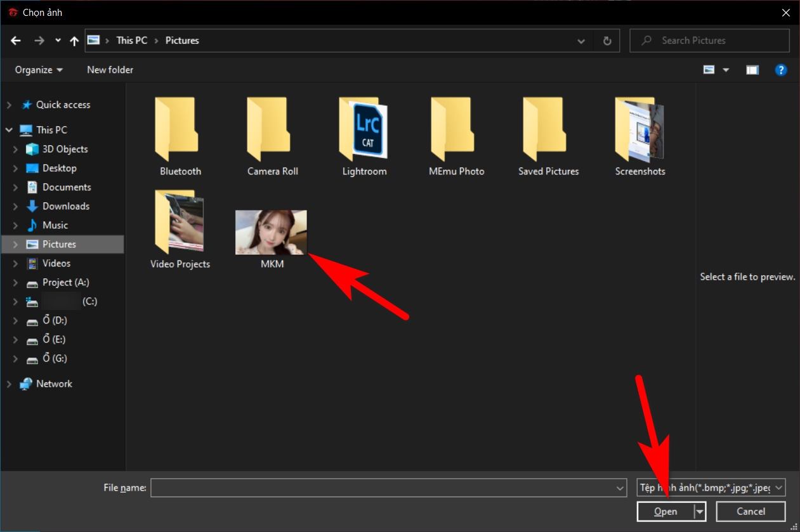Viewport: 800px width, 532px height.
Task: Open the Project (A:) drive
Action: (65, 282)
